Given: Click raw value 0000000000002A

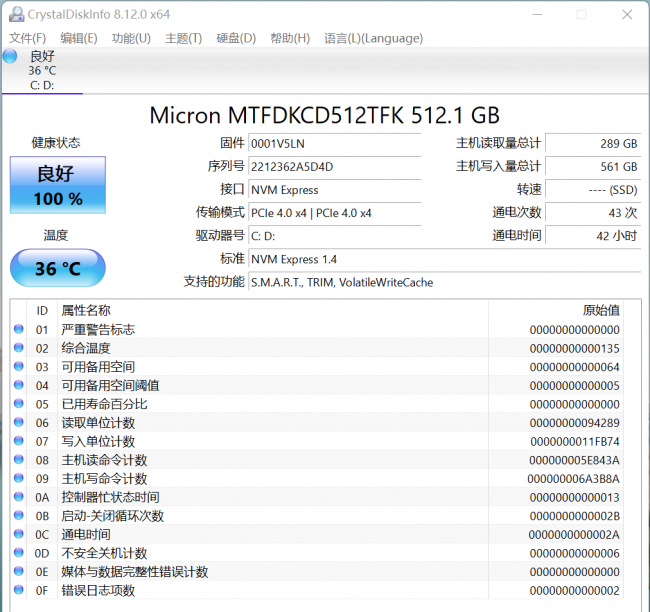Looking at the screenshot, I should pos(574,535).
